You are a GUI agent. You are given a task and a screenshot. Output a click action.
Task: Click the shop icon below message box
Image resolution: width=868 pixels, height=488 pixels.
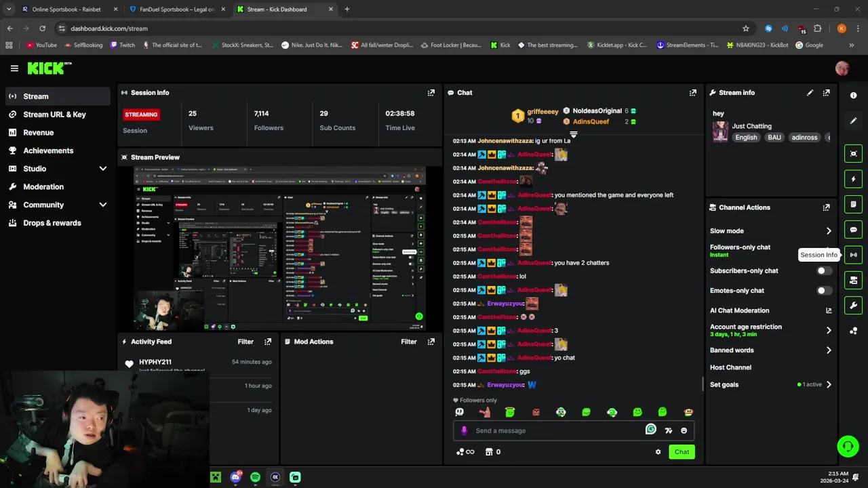(x=488, y=452)
